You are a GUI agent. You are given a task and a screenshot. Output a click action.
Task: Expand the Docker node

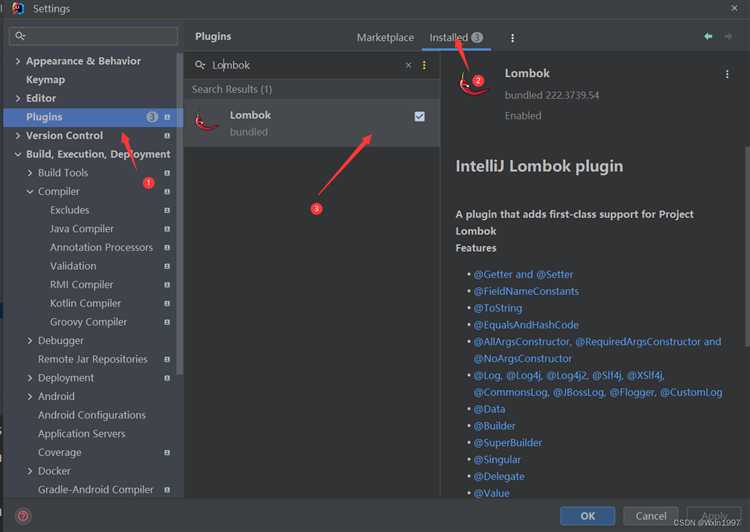tap(30, 471)
